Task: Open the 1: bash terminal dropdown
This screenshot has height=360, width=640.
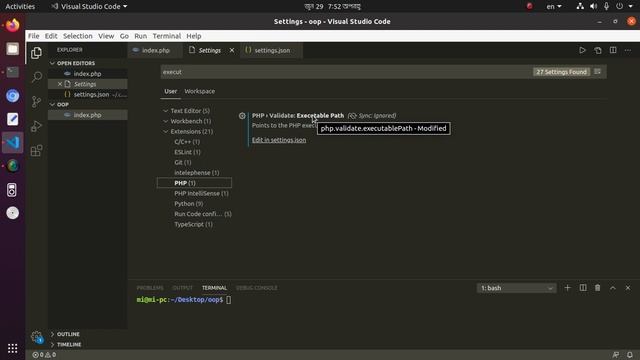Action: click(516, 288)
